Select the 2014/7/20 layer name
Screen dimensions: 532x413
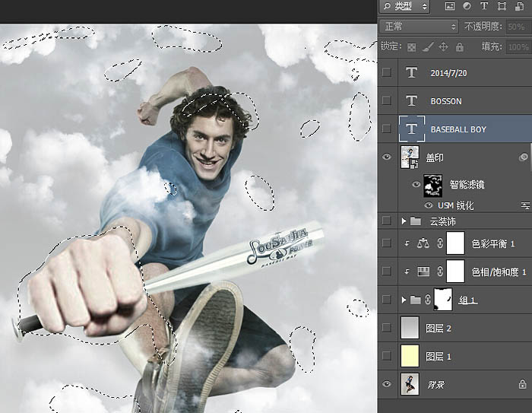click(x=448, y=73)
